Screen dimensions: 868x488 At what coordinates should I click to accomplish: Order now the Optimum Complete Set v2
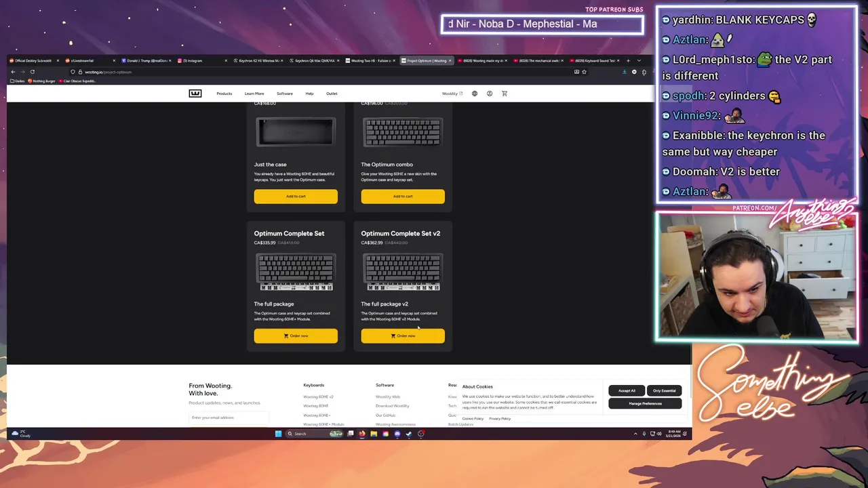tap(403, 336)
